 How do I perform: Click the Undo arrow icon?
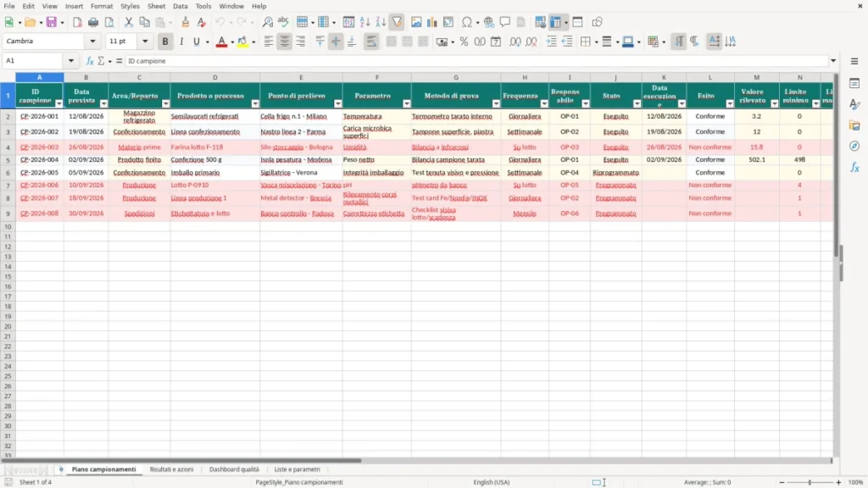[x=220, y=22]
